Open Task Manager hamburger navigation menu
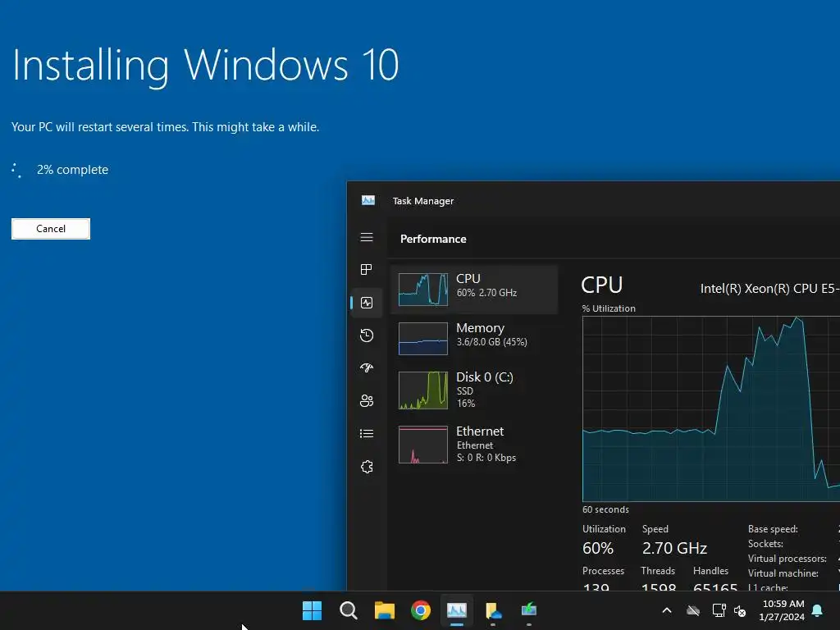Screen dimensions: 840x630 (x=367, y=237)
